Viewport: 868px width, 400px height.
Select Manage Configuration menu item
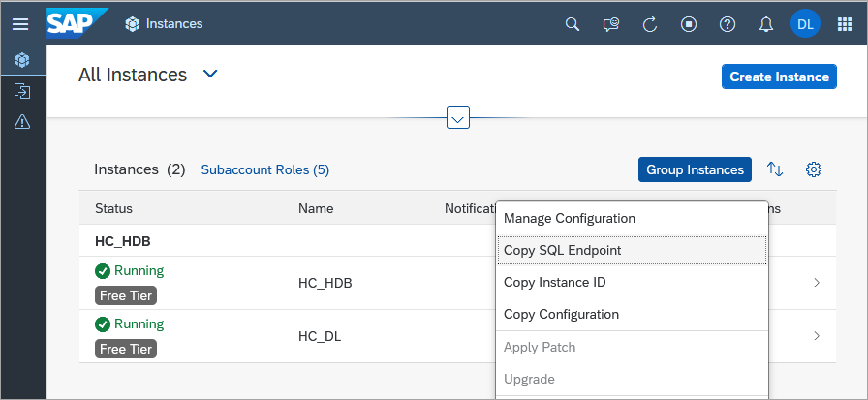633,219
